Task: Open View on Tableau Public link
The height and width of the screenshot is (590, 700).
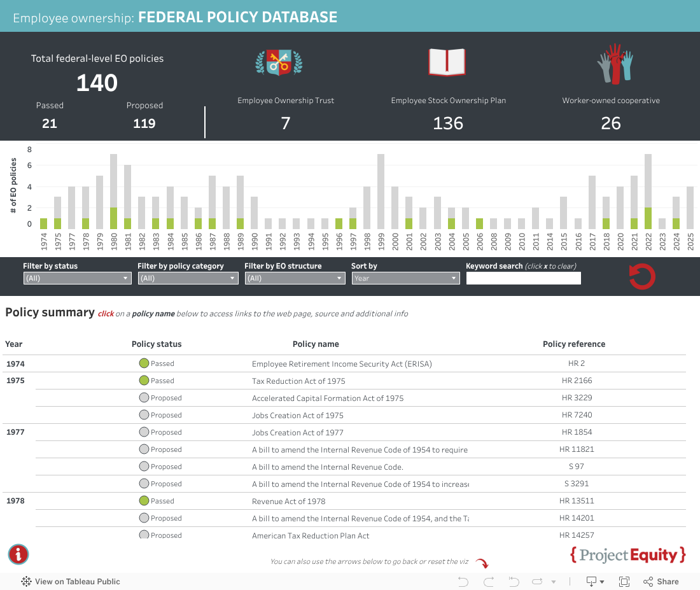Action: [71, 581]
